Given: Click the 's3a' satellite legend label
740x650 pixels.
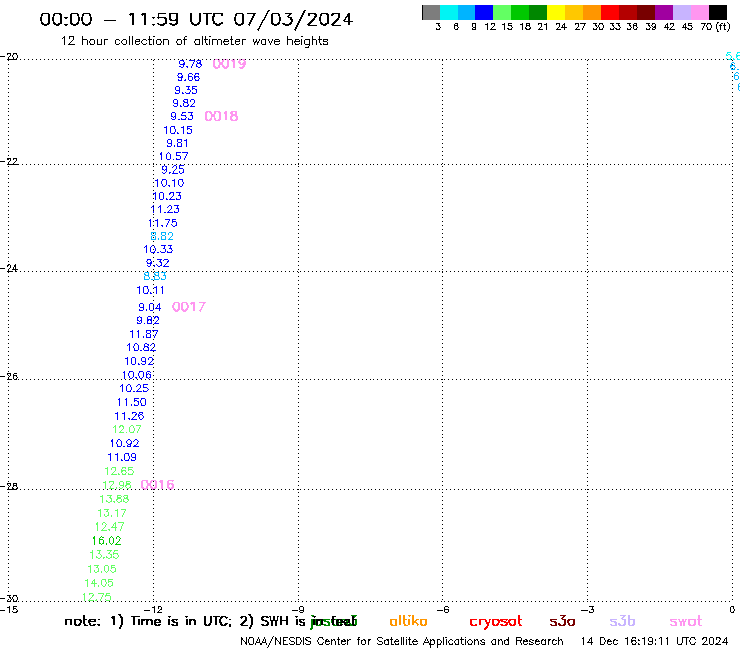Looking at the screenshot, I should (562, 621).
